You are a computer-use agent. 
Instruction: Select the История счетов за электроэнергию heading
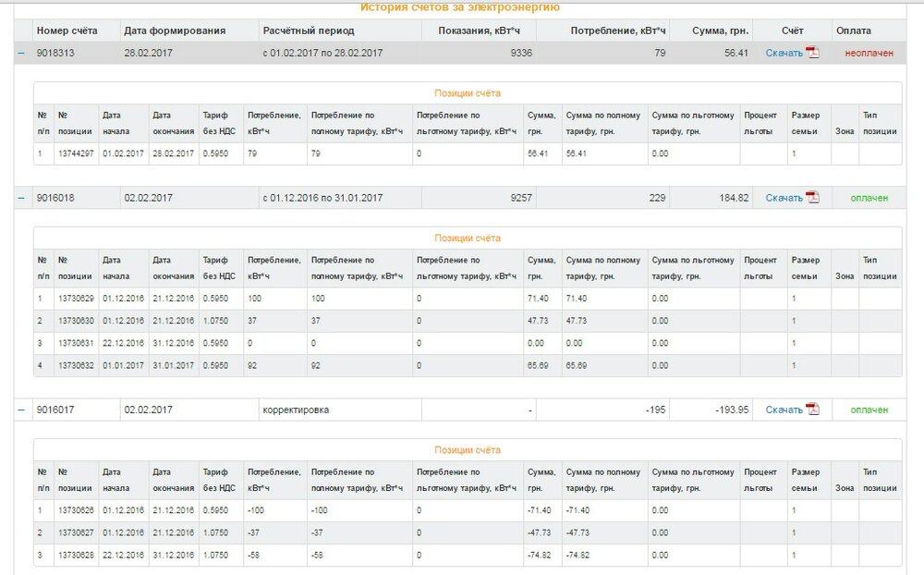pos(460,7)
